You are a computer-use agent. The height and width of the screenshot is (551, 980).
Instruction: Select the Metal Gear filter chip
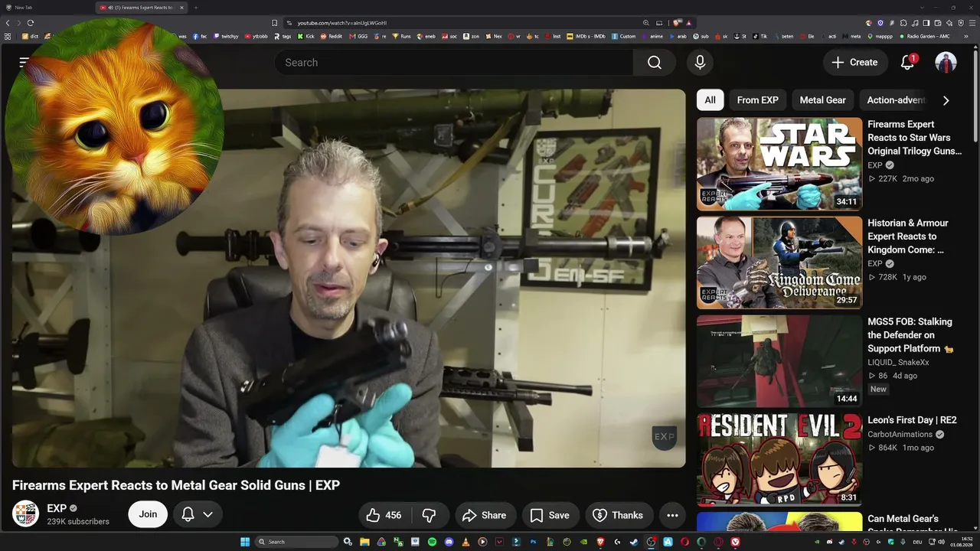[822, 100]
